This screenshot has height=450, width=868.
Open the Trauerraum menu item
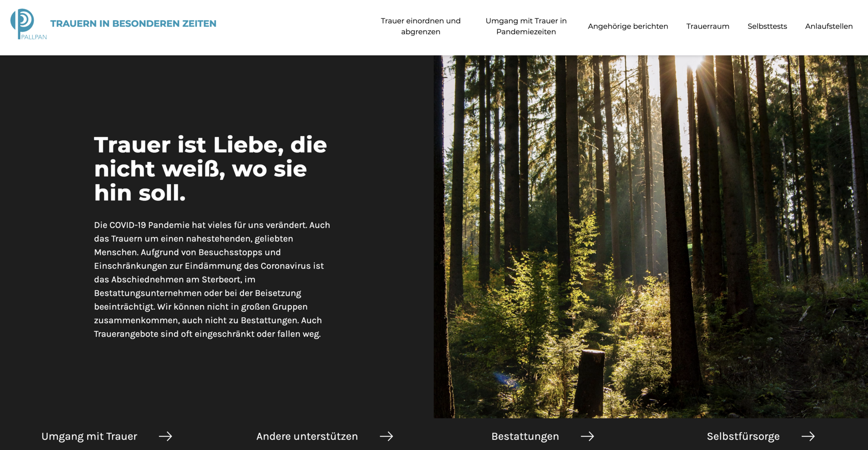tap(708, 26)
